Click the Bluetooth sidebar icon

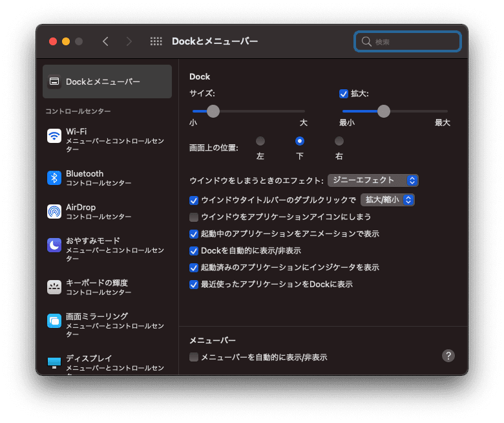point(54,178)
